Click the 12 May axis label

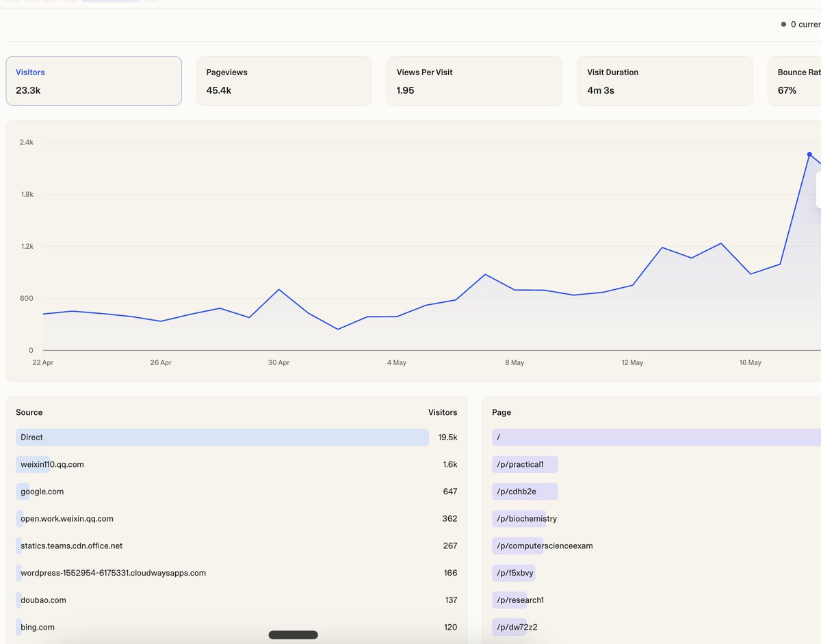pyautogui.click(x=632, y=362)
